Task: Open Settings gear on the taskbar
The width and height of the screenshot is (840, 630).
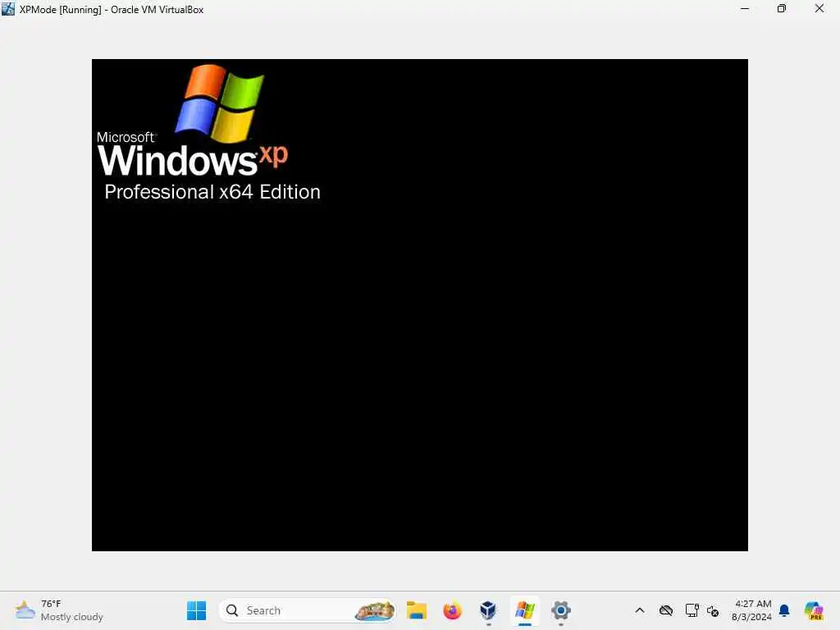Action: (x=561, y=610)
